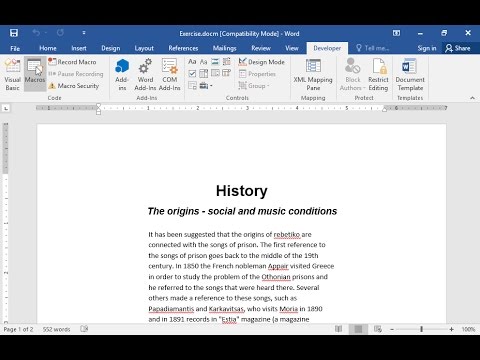Open the XML Mapping Pane
The width and height of the screenshot is (480, 360).
313,75
